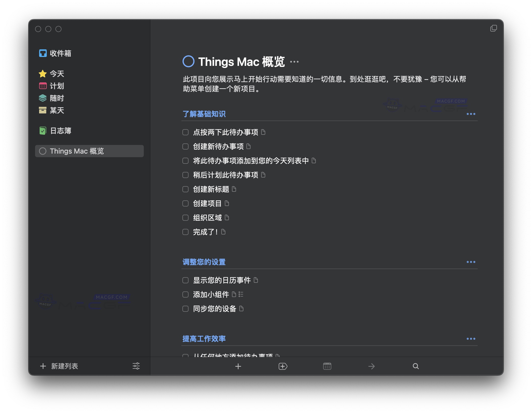Open the options menu beside 了解基础知识
Screen dimensions: 532x413
(x=471, y=114)
